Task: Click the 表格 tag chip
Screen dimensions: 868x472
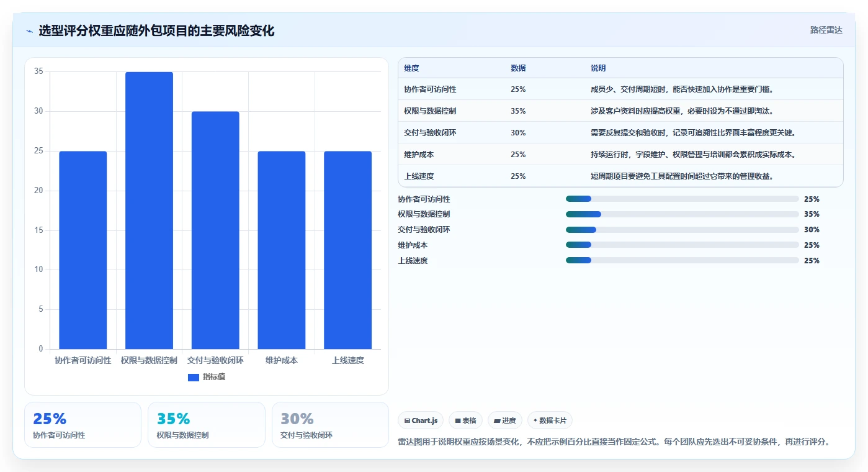Action: [x=465, y=420]
